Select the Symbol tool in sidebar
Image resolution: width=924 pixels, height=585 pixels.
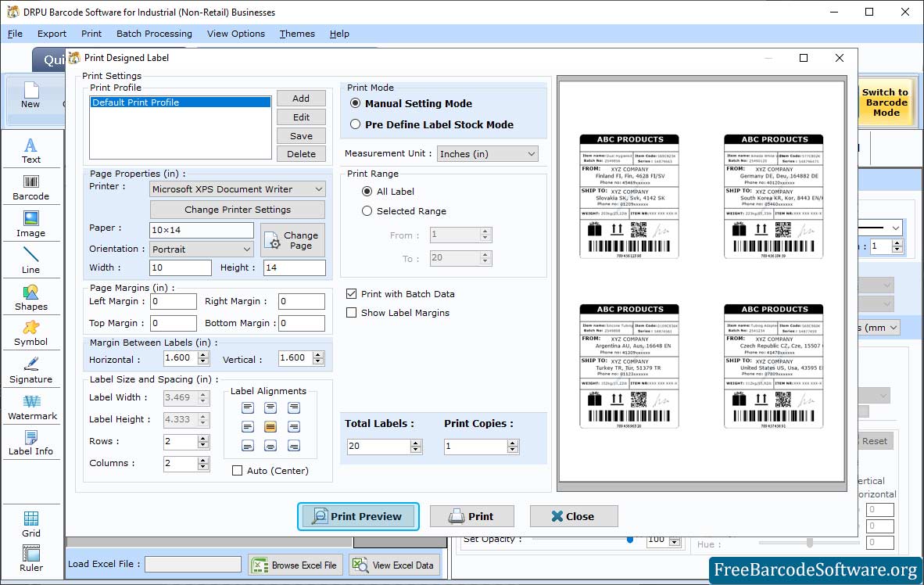pyautogui.click(x=30, y=333)
